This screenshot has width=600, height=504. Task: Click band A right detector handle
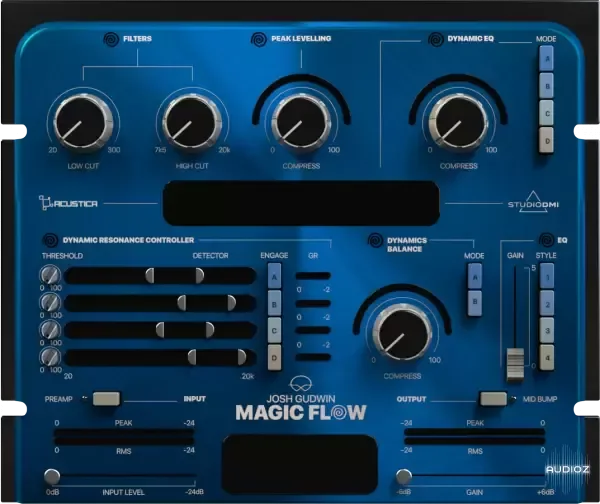coord(199,276)
